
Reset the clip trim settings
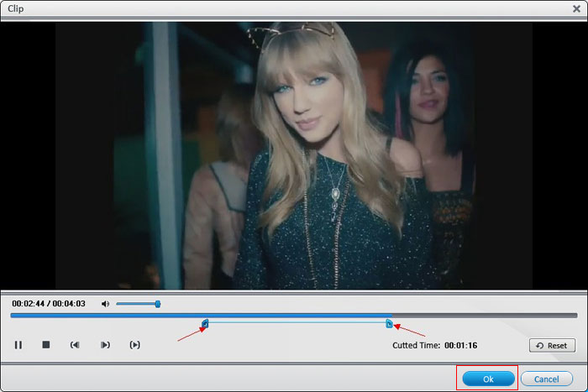pyautogui.click(x=552, y=346)
